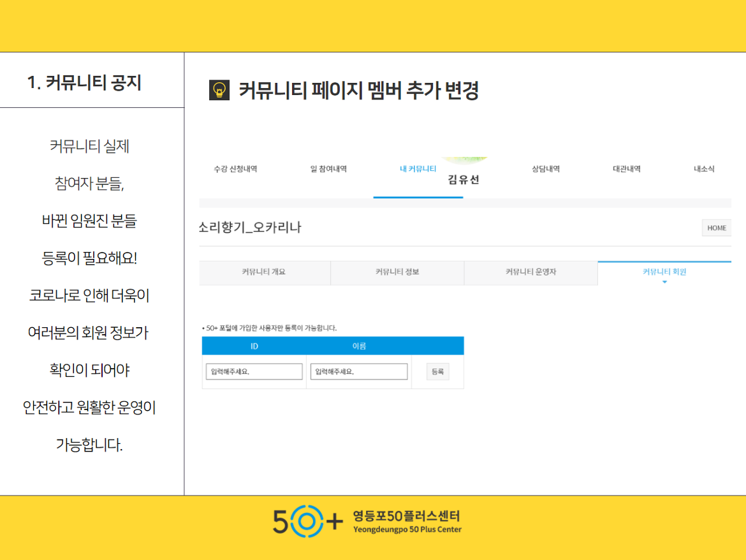Open the 커뮤니티 정보 tab
Viewport: 746px width, 560px height.
tap(397, 272)
